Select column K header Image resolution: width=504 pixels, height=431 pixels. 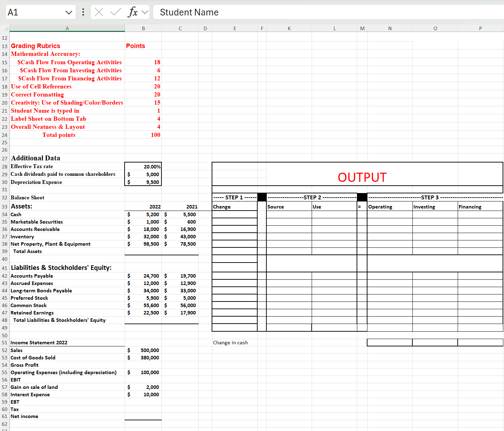pyautogui.click(x=289, y=28)
